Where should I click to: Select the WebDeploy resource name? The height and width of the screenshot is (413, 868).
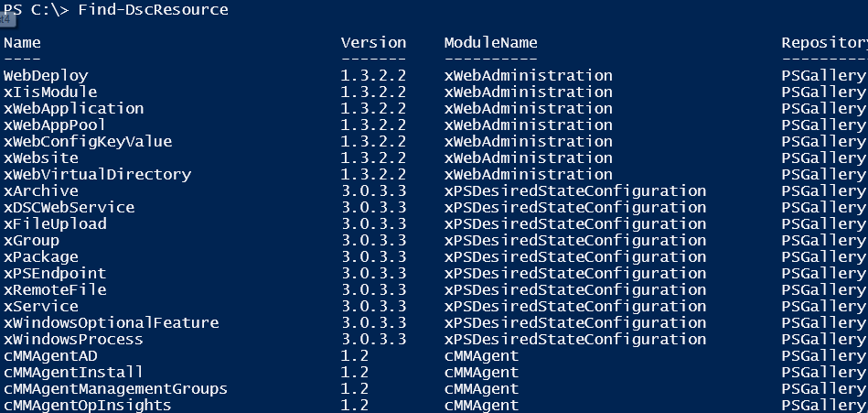46,75
